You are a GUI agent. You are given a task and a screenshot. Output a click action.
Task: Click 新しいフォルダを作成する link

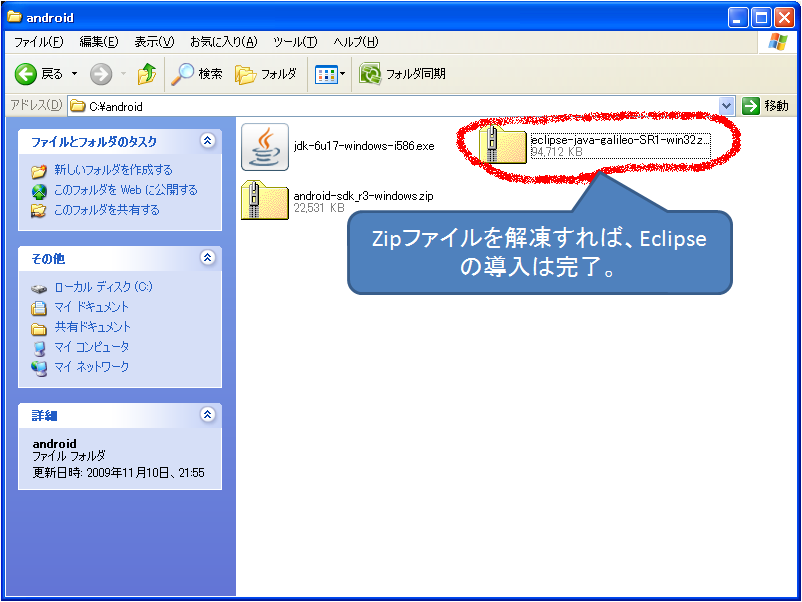(x=114, y=170)
